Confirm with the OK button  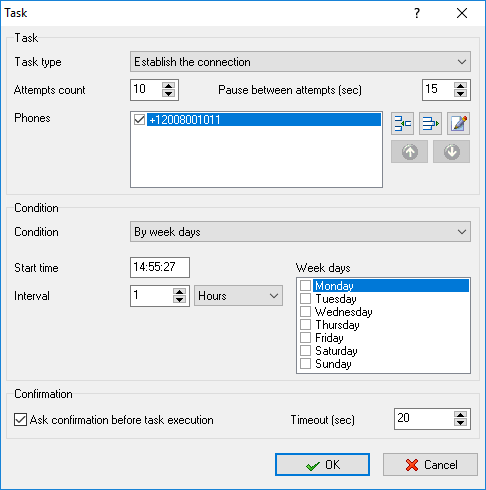coord(322,464)
